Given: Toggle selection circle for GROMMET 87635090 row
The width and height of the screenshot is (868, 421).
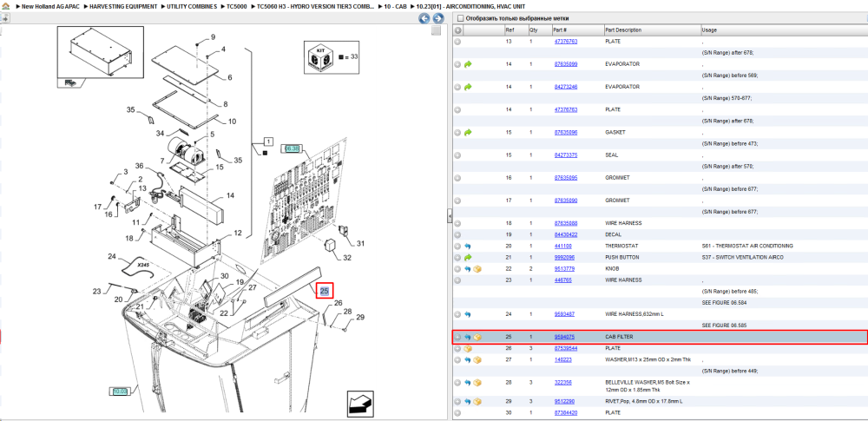Looking at the screenshot, I should pyautogui.click(x=457, y=201).
